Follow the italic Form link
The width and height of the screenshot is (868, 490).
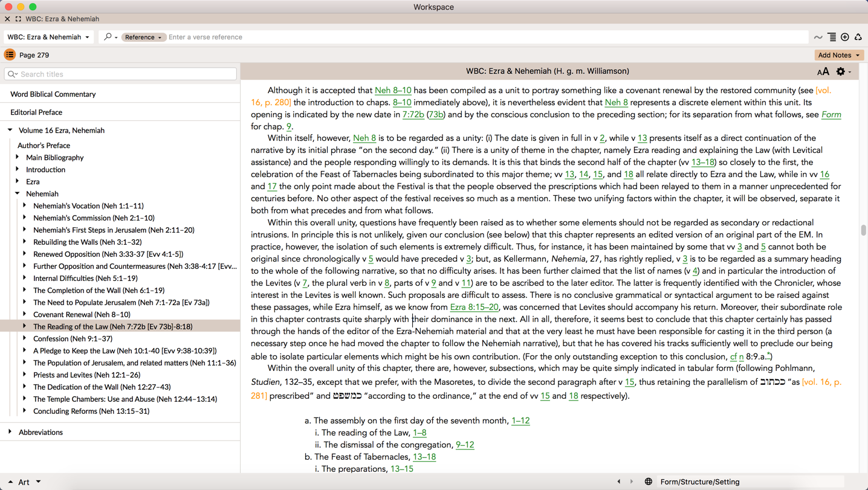(x=831, y=114)
